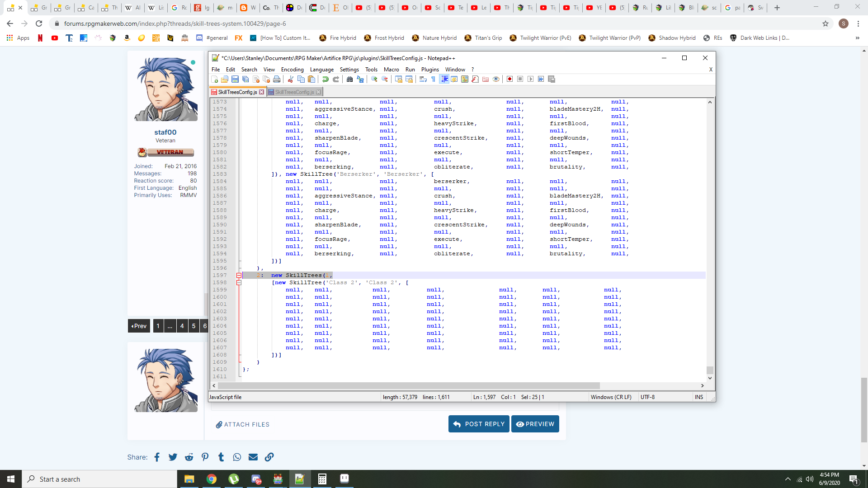Click the Redo toolbar icon
Screen dimensions: 868x488
coord(336,79)
